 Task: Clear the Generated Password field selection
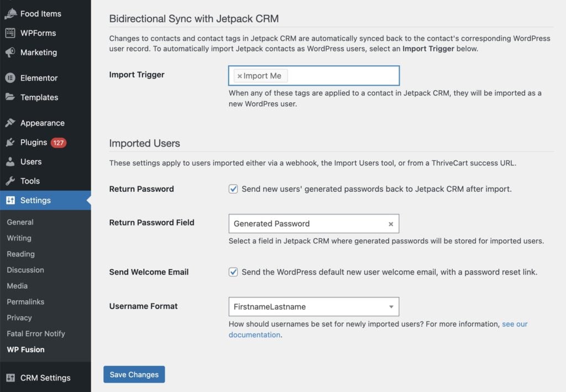(391, 224)
